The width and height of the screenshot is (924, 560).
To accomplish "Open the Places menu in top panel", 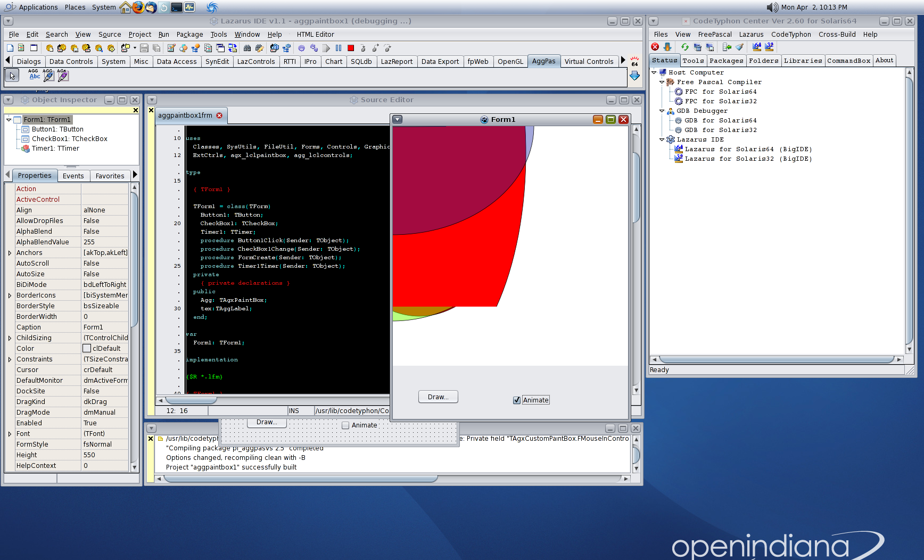I will pos(75,7).
